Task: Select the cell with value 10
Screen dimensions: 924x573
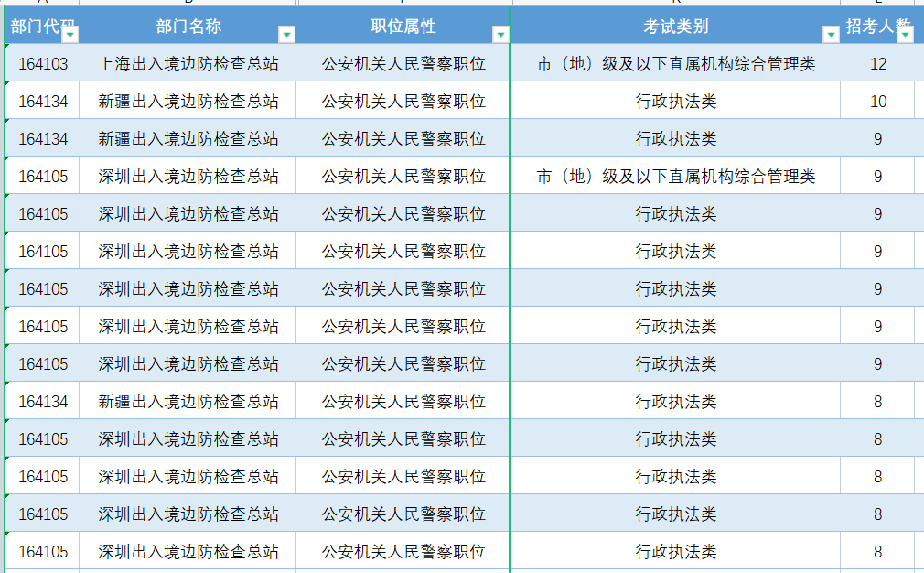Action: (877, 102)
